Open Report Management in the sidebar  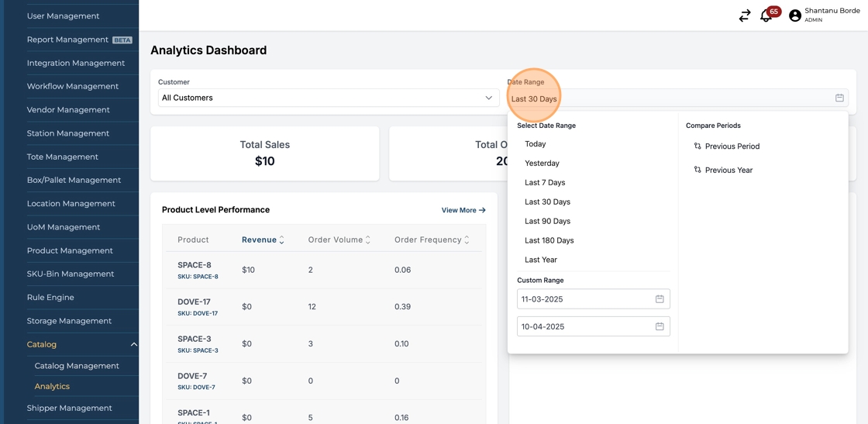67,40
